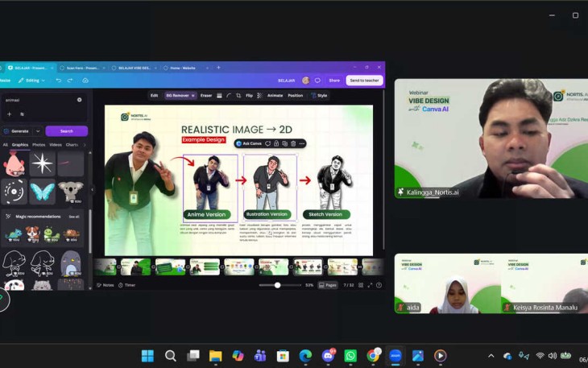Open the corner rounding tool

tap(229, 96)
